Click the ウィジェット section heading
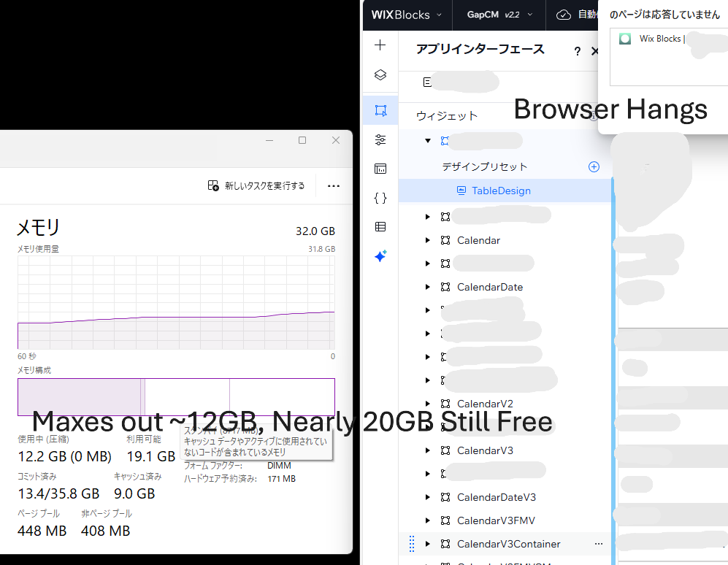Image resolution: width=728 pixels, height=565 pixels. (x=447, y=115)
